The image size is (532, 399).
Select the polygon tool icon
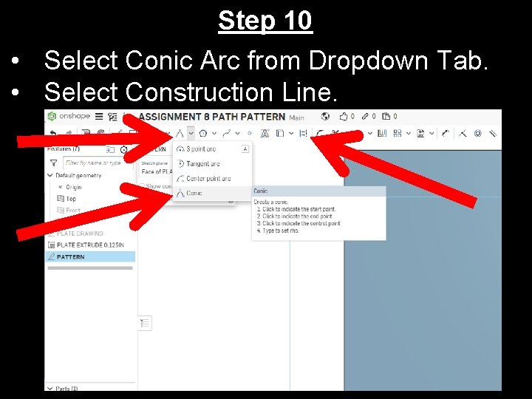203,133
